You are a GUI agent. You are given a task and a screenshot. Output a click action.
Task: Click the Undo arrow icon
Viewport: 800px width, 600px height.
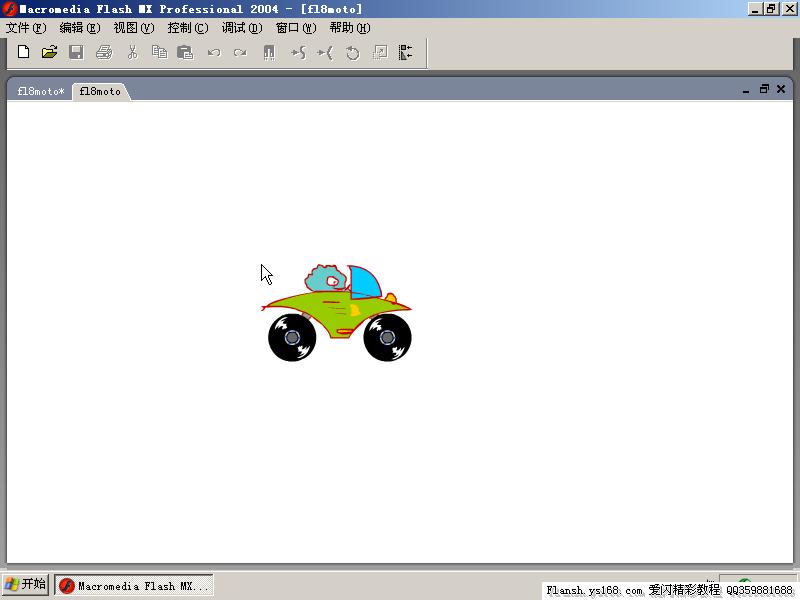tap(214, 52)
